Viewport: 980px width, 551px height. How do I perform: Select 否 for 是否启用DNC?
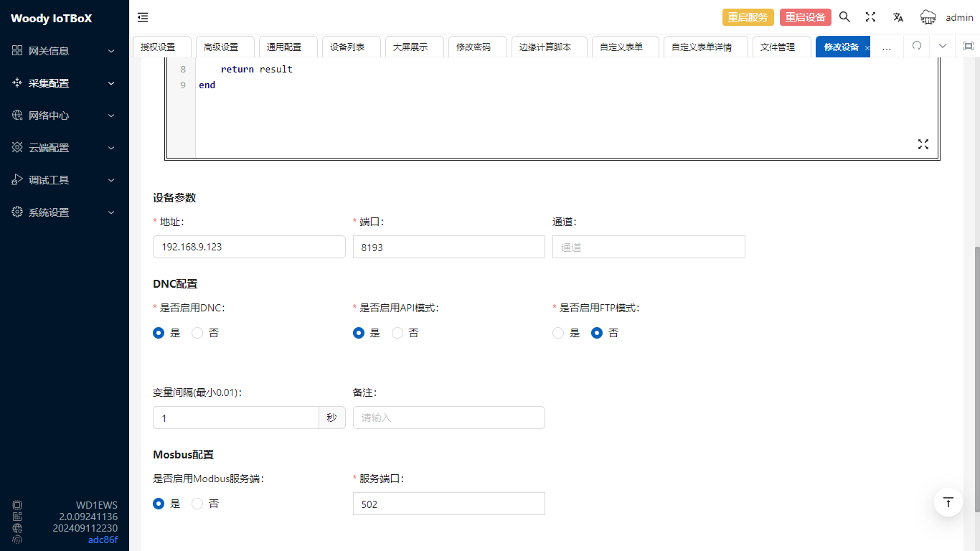[x=197, y=333]
